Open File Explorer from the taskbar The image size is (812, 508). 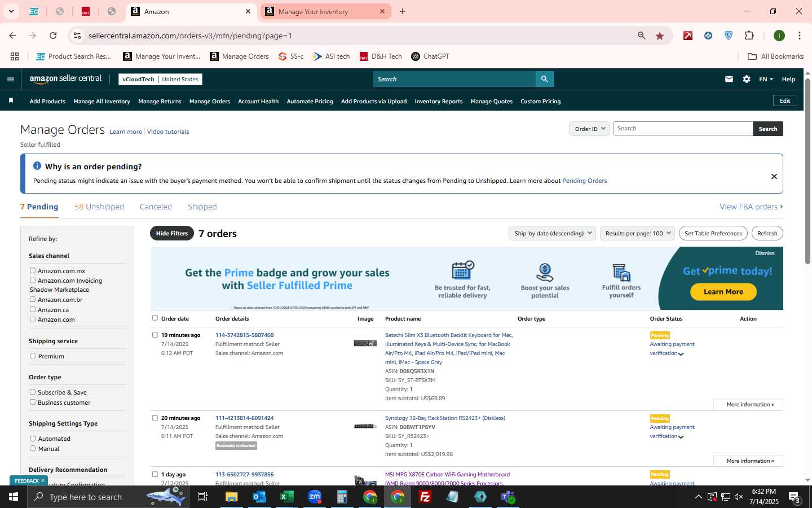point(232,497)
